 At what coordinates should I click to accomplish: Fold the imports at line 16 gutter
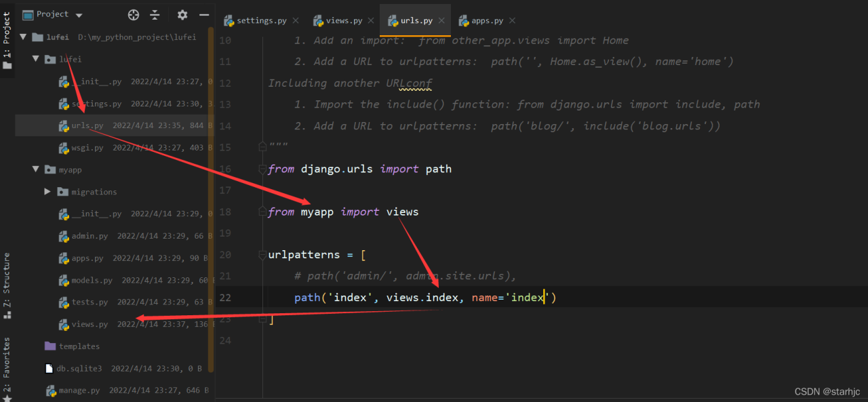pos(262,169)
